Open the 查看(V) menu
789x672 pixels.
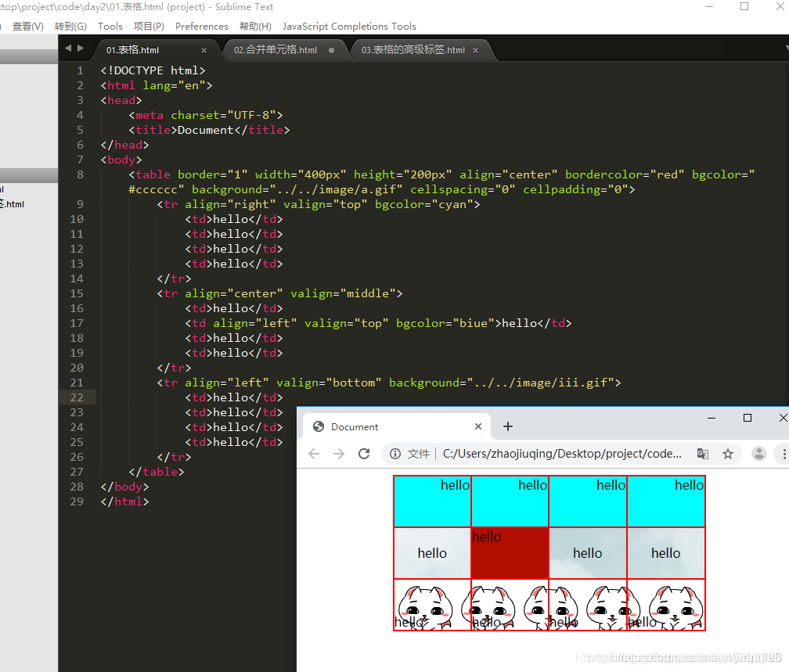click(27, 26)
